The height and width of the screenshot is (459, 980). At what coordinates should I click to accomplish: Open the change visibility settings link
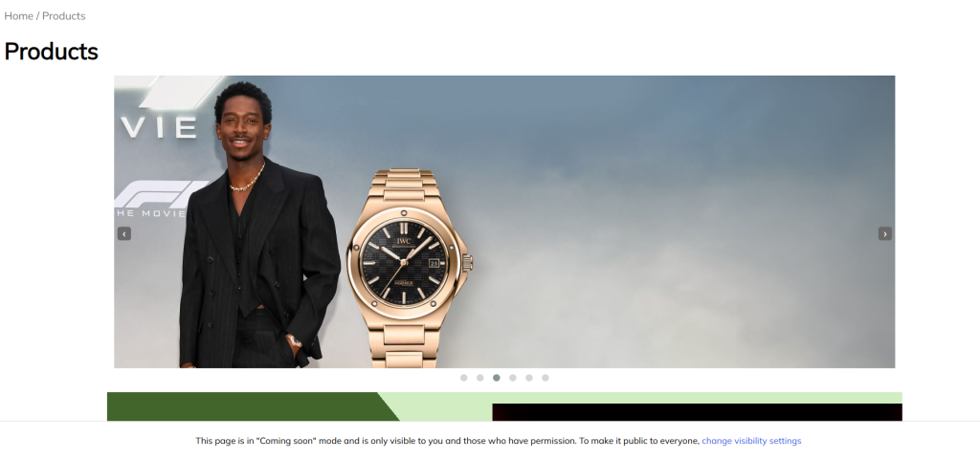[751, 441]
